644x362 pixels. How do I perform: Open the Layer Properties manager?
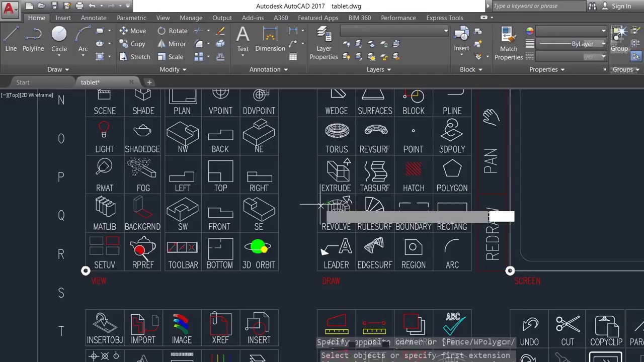[x=324, y=43]
